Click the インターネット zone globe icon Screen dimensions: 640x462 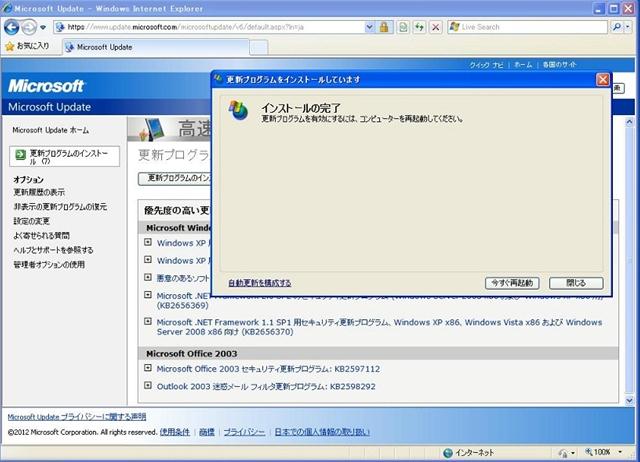pos(448,453)
